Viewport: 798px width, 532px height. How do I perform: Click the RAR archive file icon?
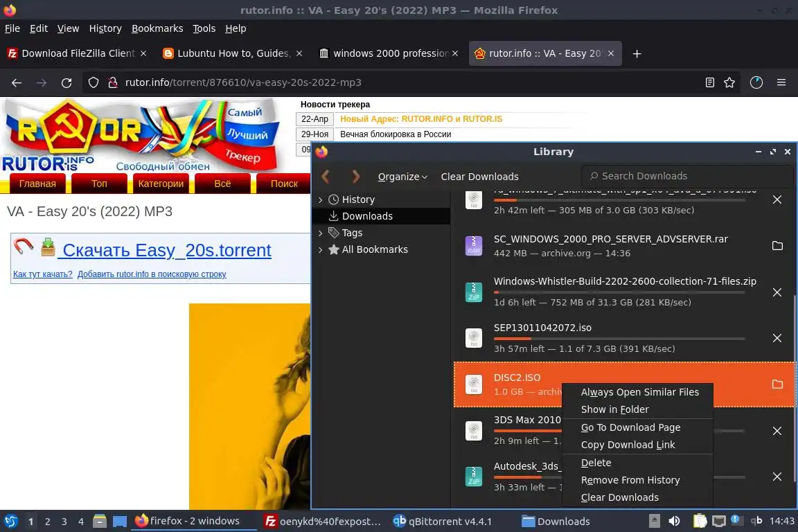point(474,245)
